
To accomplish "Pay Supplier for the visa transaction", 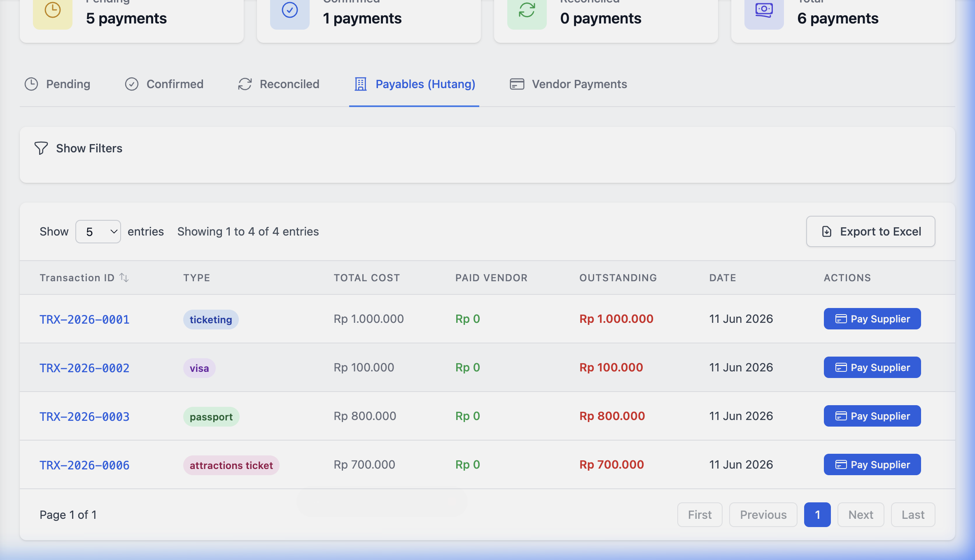I will (872, 367).
